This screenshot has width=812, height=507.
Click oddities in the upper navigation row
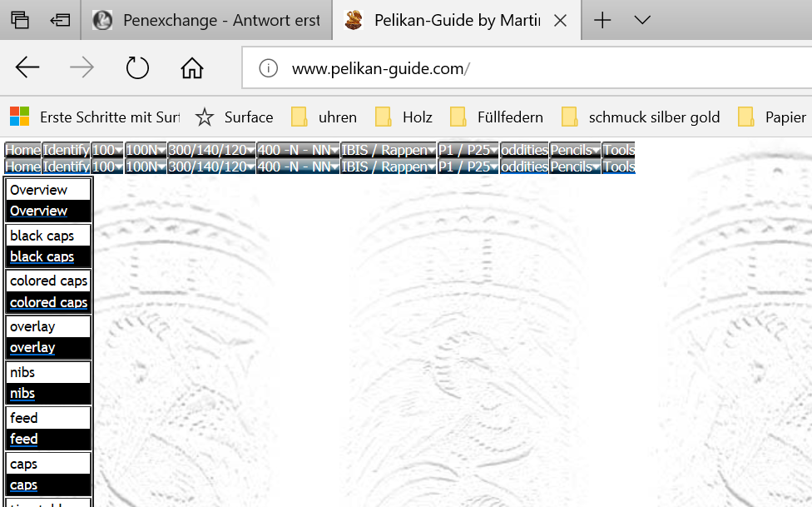click(x=524, y=150)
